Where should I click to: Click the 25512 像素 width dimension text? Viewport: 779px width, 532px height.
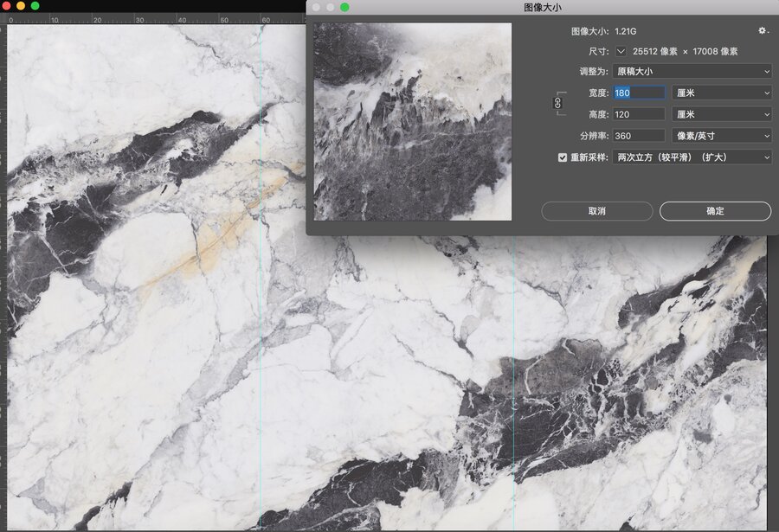pyautogui.click(x=655, y=51)
